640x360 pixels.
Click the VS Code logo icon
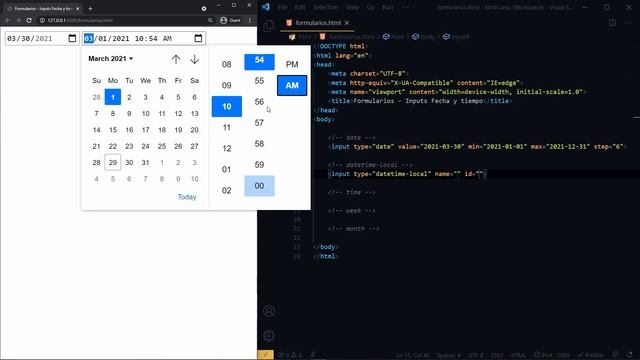[266, 7]
